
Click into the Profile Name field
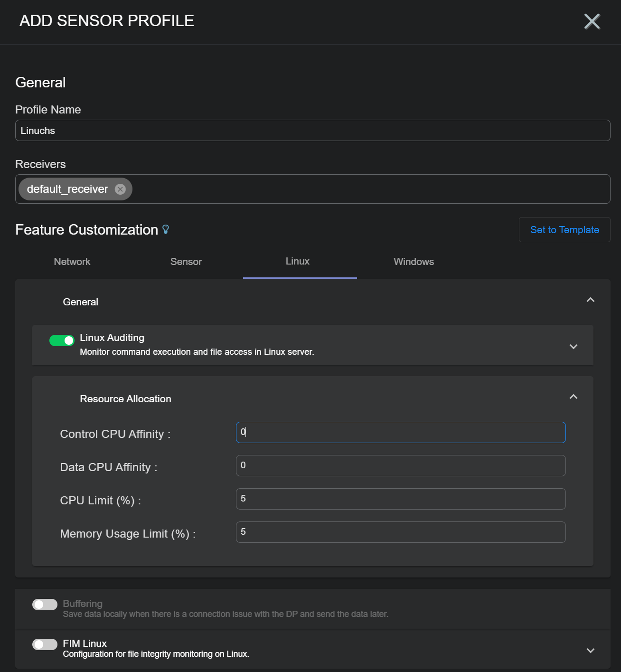click(x=312, y=131)
